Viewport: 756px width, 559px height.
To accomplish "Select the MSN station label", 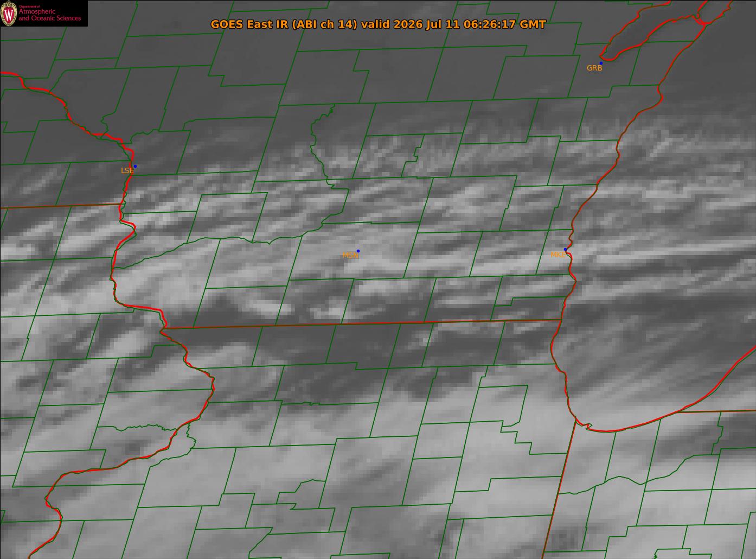I will click(350, 255).
